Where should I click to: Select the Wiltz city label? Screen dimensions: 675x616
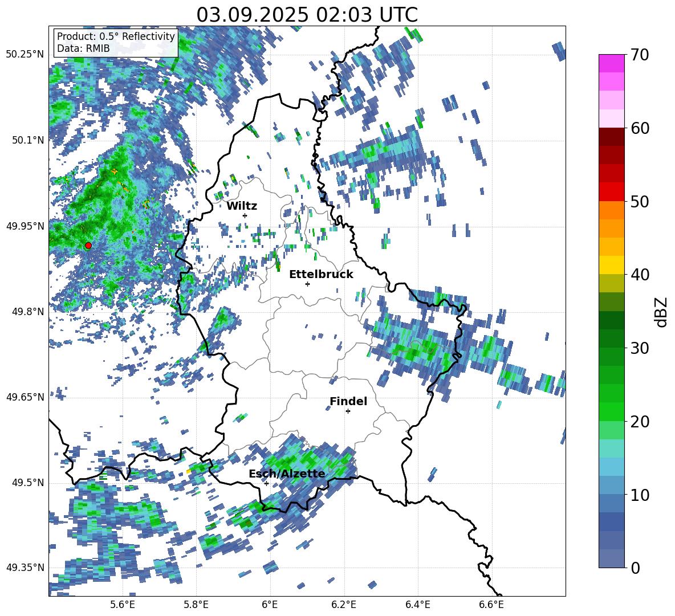click(x=242, y=206)
